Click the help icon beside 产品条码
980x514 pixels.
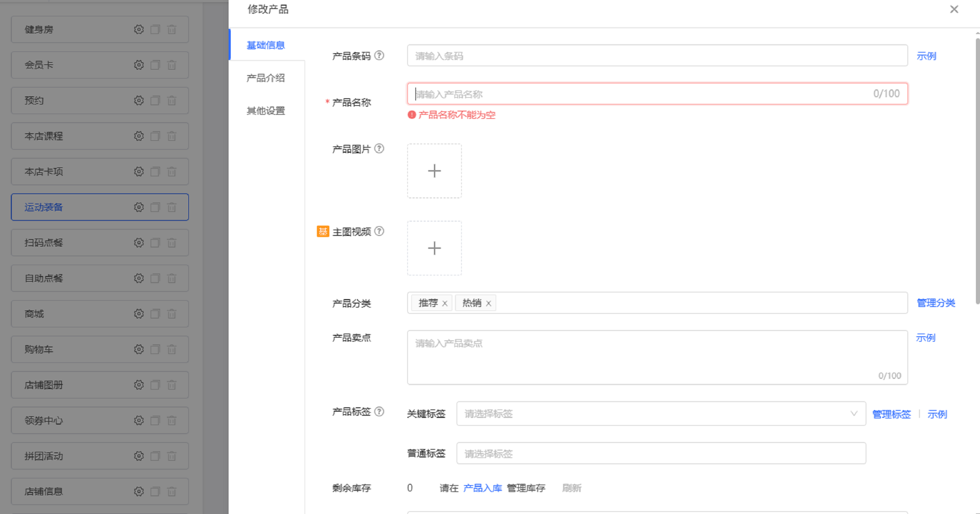tap(379, 55)
